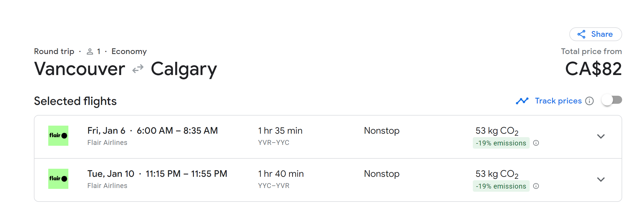Click the passenger count person icon
Viewport: 644px width, 211px height.
pos(90,52)
